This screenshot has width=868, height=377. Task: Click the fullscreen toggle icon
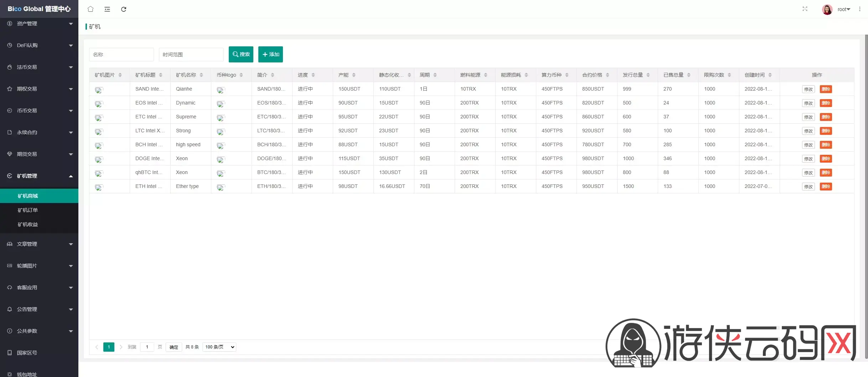[x=805, y=9]
